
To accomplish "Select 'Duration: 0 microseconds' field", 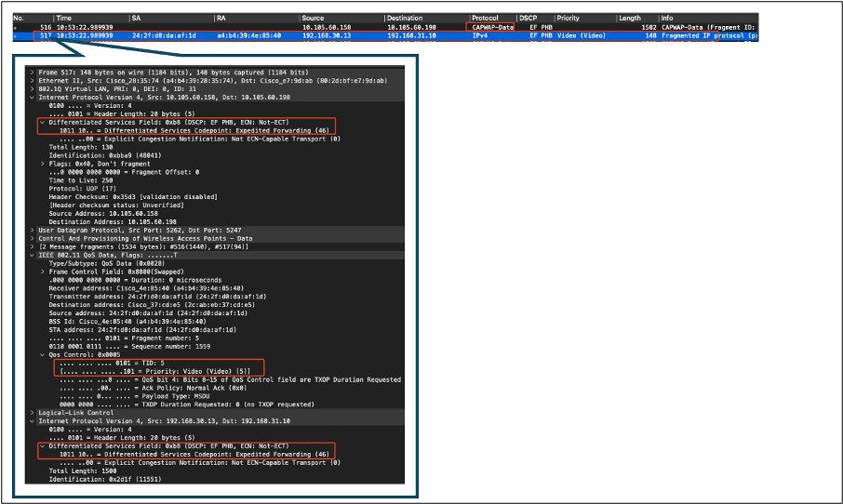I will (x=135, y=280).
